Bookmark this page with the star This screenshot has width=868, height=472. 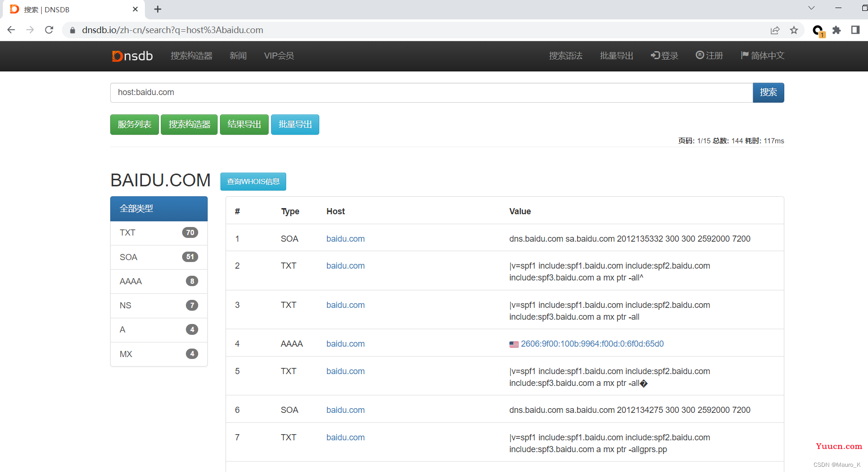click(x=794, y=30)
